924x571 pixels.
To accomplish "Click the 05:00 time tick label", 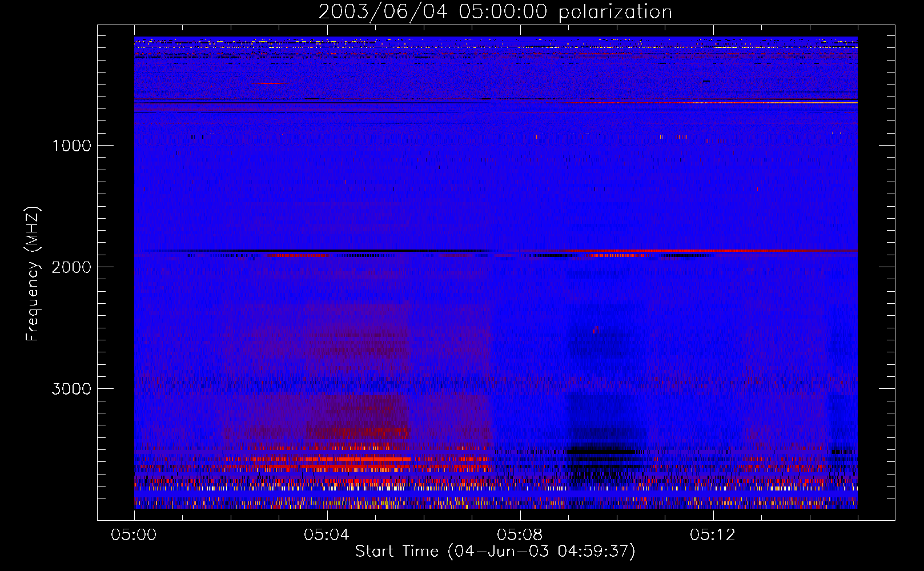I will coord(134,535).
